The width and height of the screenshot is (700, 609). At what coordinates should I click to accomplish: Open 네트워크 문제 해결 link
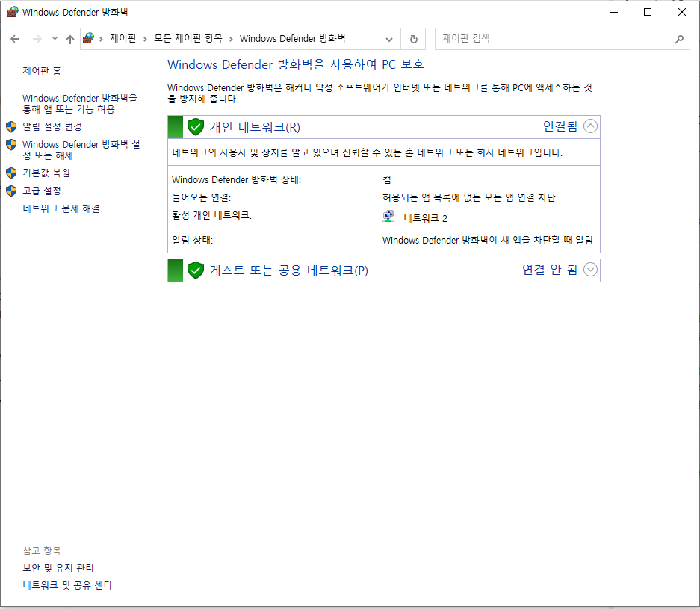pyautogui.click(x=61, y=208)
